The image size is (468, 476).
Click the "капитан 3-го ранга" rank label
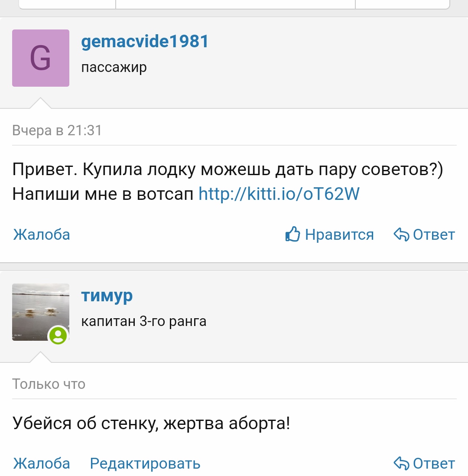pyautogui.click(x=144, y=322)
